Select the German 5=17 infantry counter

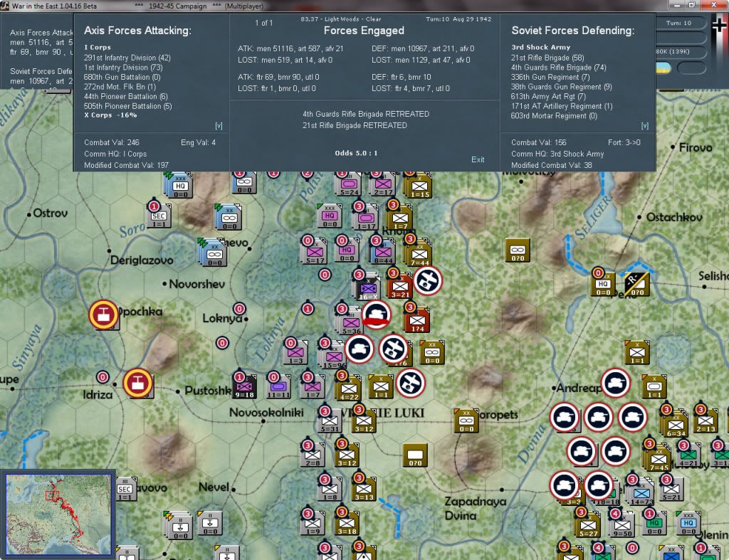click(x=315, y=254)
